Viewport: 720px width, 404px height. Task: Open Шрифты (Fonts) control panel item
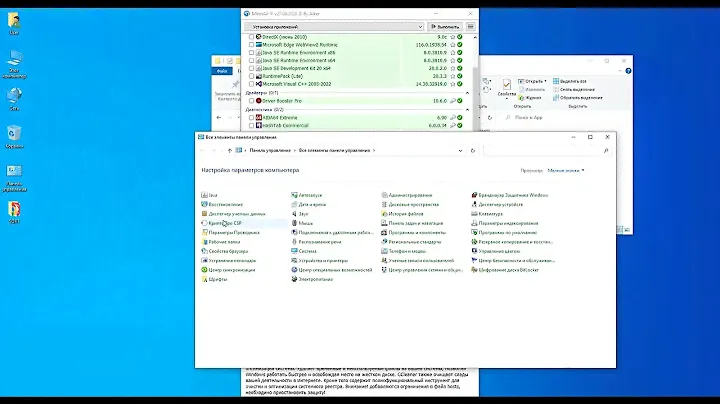click(217, 279)
